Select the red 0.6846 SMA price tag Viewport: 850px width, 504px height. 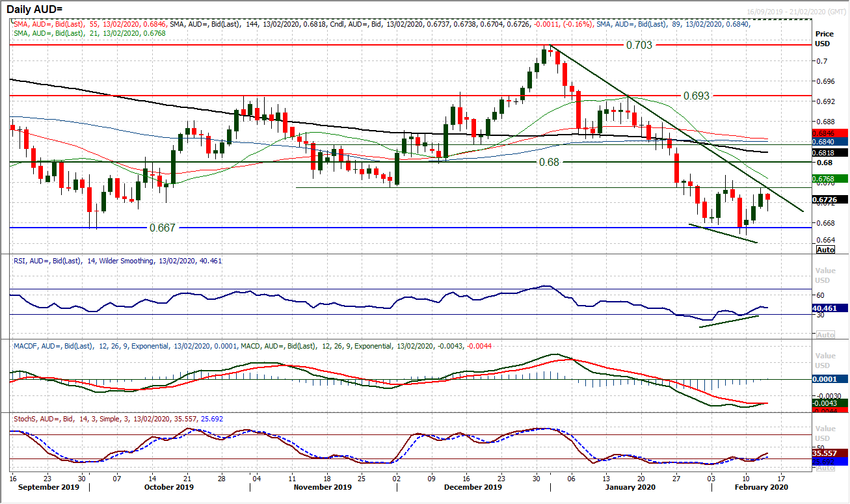[829, 131]
